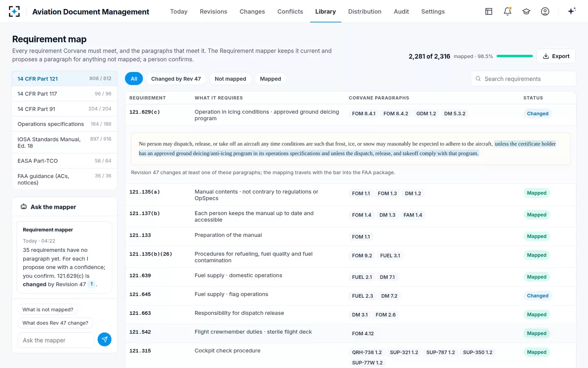Open the layout panel icon in header
The width and height of the screenshot is (588, 368).
489,11
